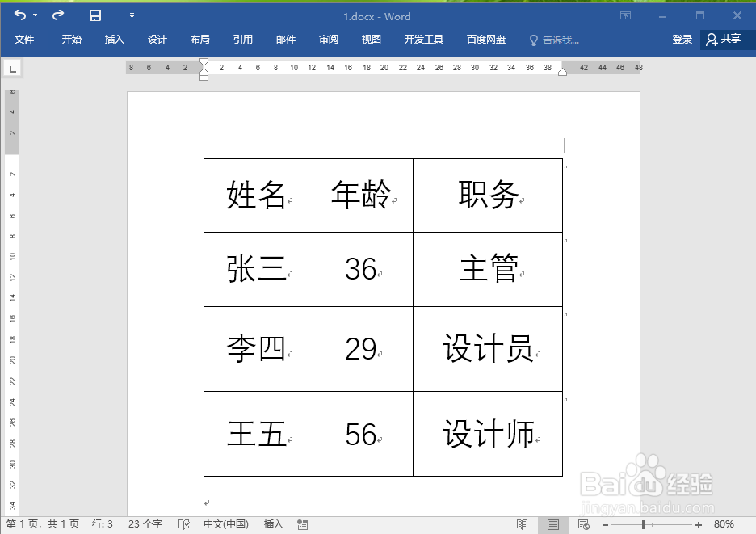
Task: Click the Zoom In plus button
Action: 699,523
